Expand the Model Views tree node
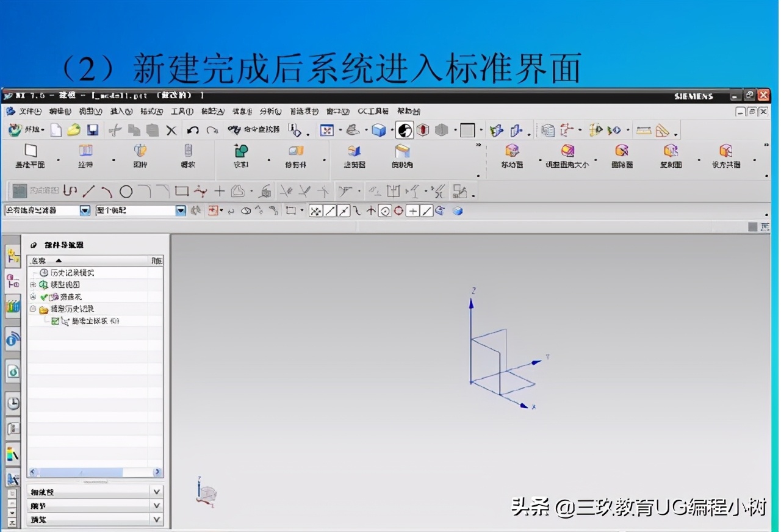 [x=33, y=284]
